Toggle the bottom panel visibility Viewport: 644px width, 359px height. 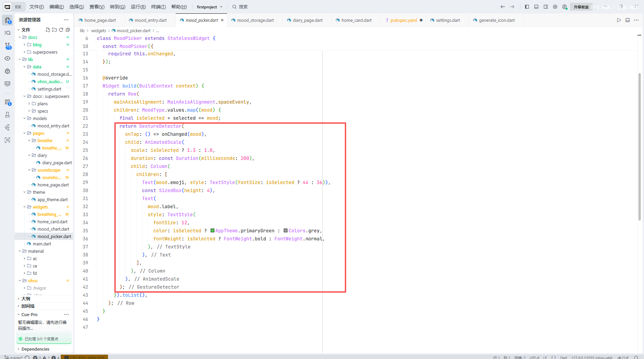(536, 7)
